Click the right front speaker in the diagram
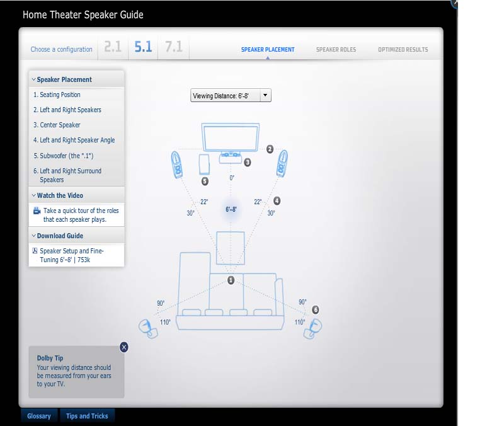 point(282,163)
